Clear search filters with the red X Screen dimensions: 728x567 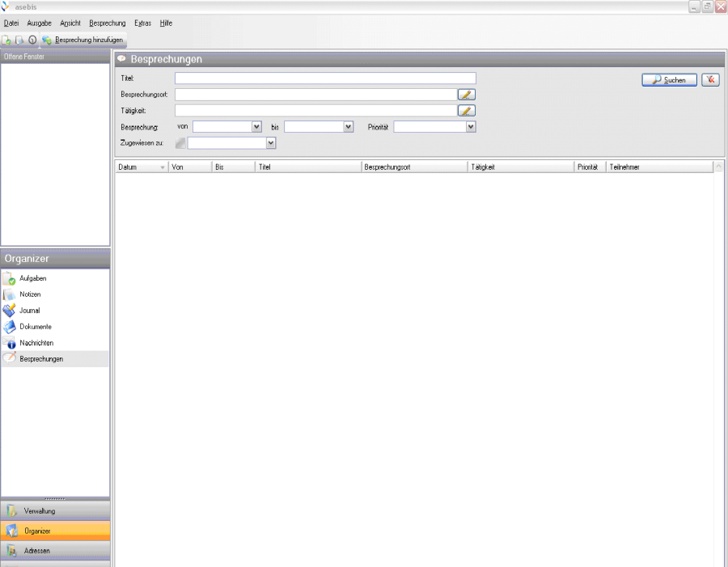tap(710, 80)
